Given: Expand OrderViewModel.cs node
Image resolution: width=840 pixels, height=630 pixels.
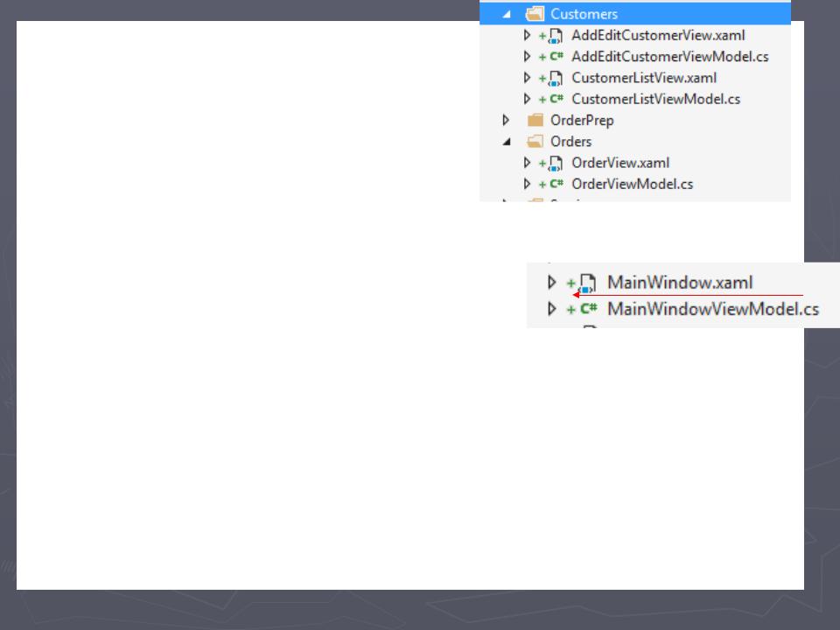Looking at the screenshot, I should point(527,185).
